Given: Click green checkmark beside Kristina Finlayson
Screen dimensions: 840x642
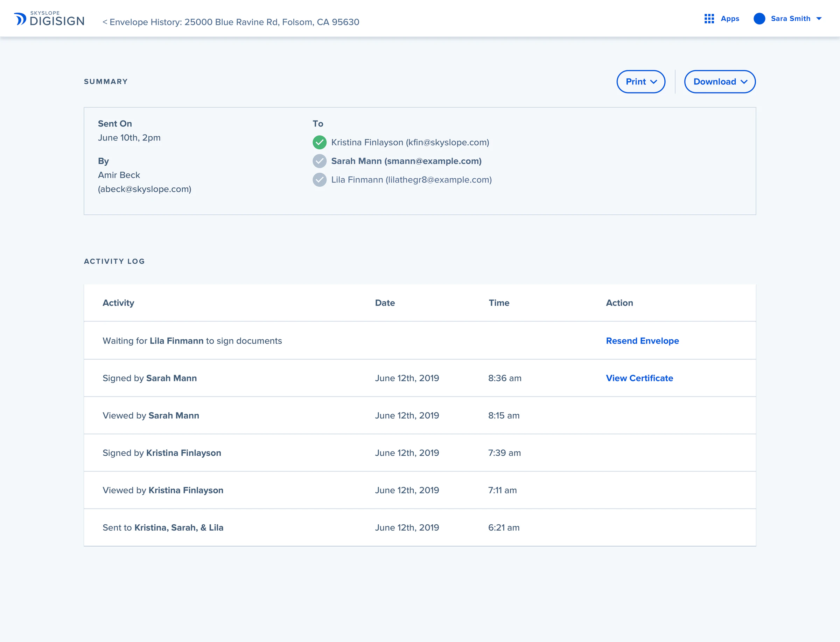Looking at the screenshot, I should (320, 143).
